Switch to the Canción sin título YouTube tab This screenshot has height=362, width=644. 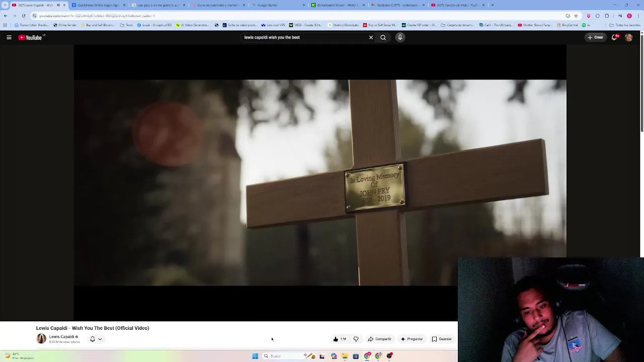[x=457, y=5]
